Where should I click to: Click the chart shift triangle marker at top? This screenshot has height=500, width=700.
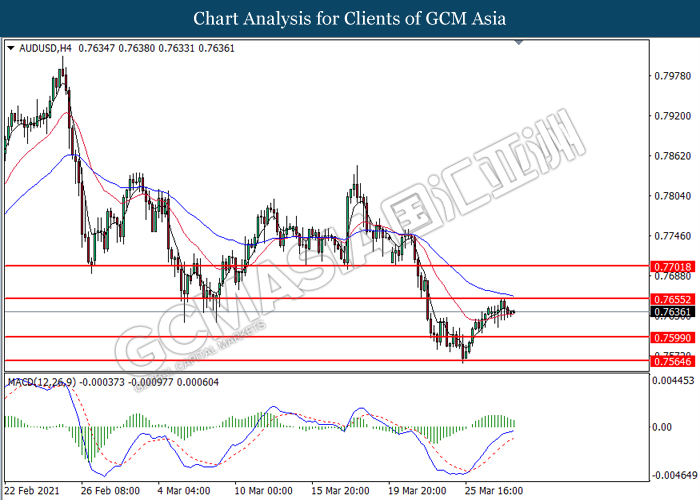(x=518, y=43)
